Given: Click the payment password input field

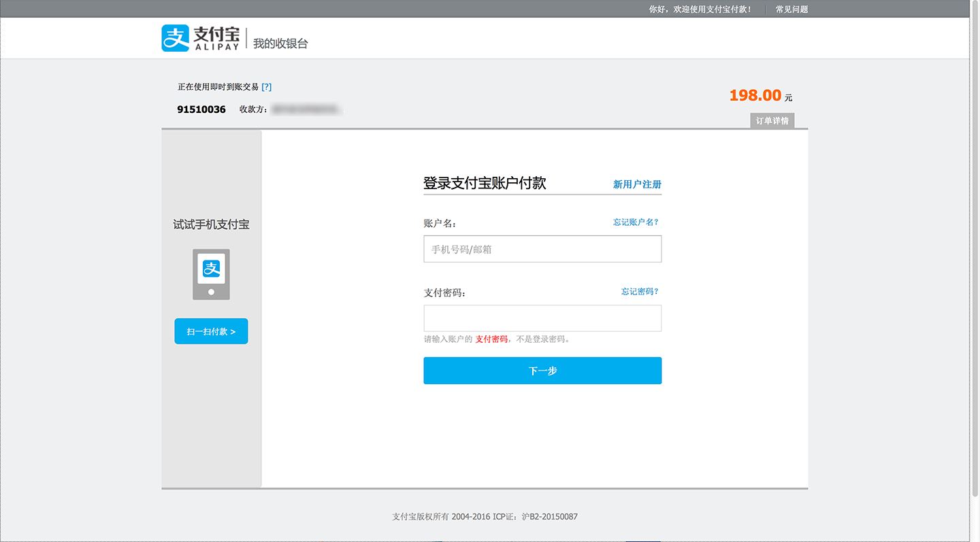Looking at the screenshot, I should click(542, 318).
